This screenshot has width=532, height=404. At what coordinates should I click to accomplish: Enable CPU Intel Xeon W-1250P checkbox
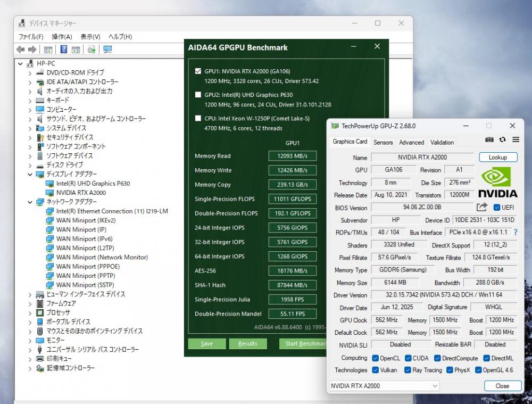198,118
